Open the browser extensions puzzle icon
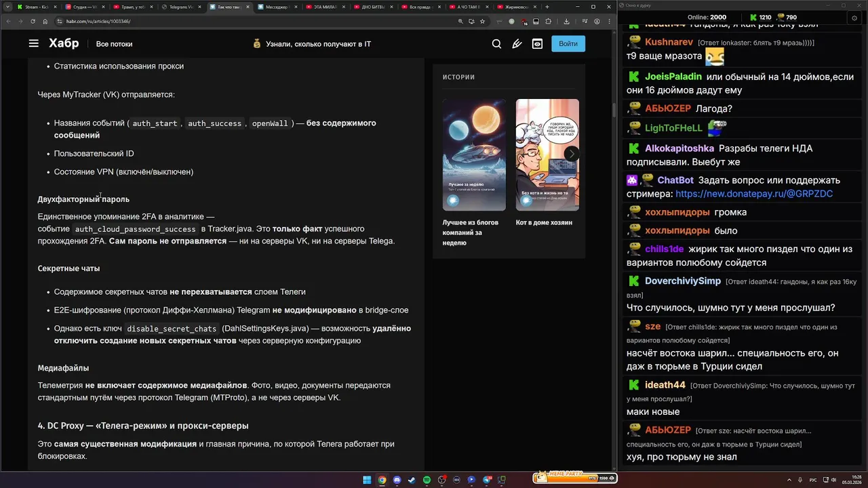The image size is (868, 488). tap(548, 21)
